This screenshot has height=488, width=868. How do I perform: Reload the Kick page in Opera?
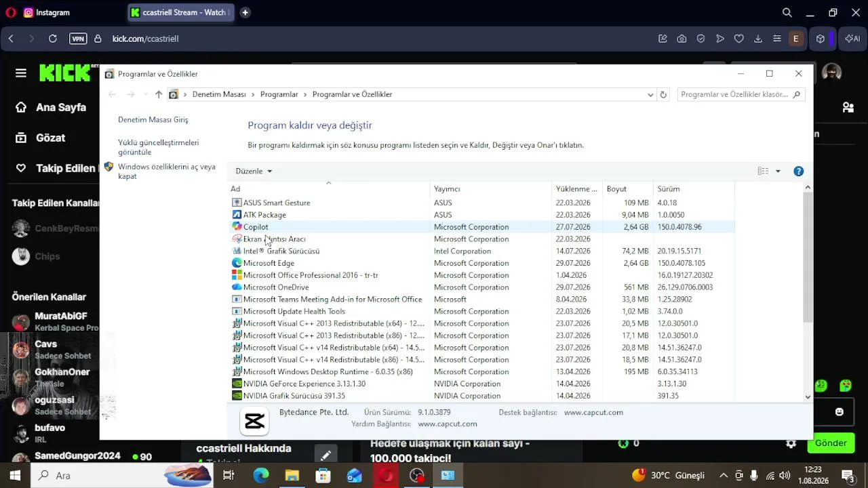point(52,39)
